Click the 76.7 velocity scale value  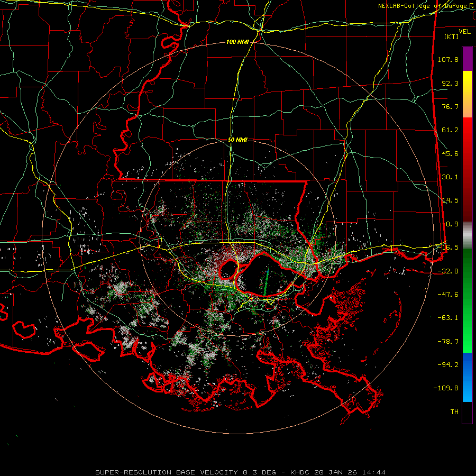450,106
